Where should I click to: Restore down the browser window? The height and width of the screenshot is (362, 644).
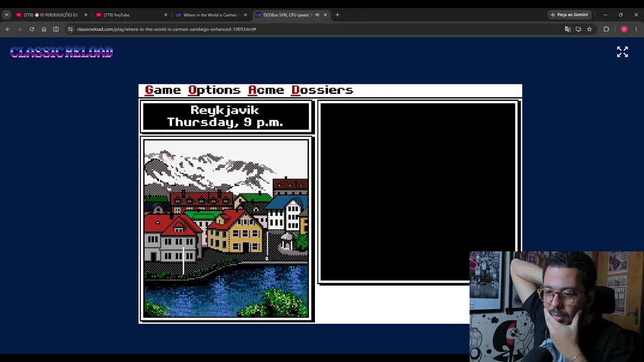tap(621, 15)
